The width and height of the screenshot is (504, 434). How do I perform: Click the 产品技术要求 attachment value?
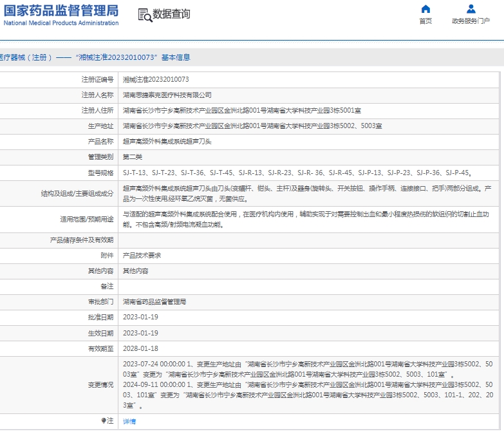coord(142,256)
